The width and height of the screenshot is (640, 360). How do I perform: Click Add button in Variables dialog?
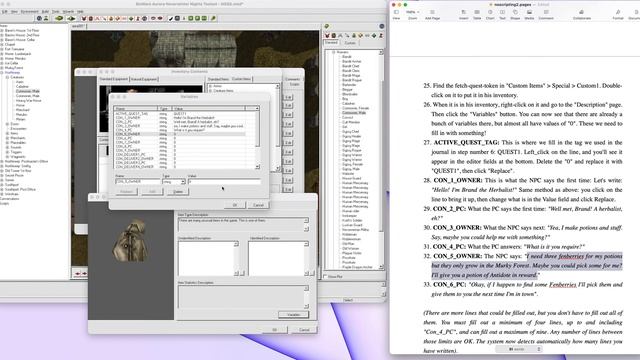click(152, 191)
